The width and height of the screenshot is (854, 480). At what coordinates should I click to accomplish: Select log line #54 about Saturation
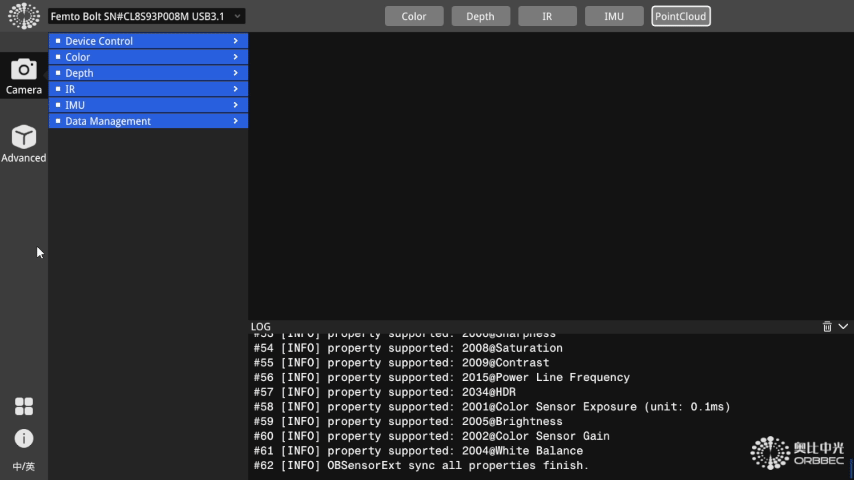click(x=408, y=348)
